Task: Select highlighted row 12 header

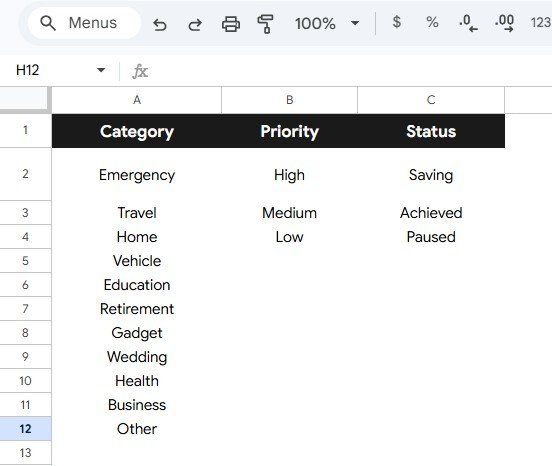Action: tap(25, 429)
